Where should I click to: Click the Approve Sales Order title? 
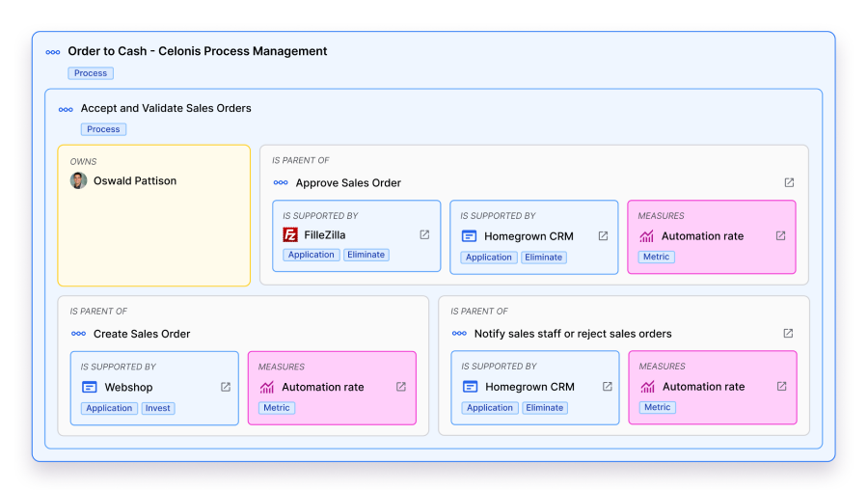click(x=348, y=183)
